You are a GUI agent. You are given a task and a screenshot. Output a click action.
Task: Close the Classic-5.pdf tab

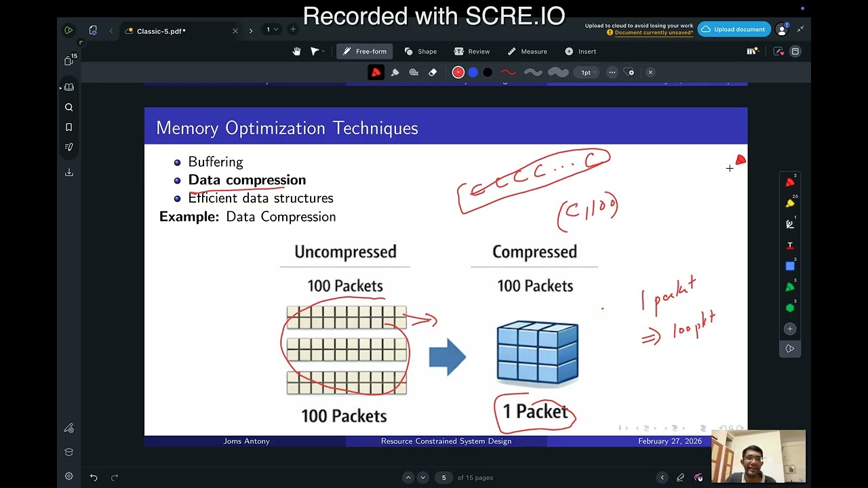click(x=235, y=31)
